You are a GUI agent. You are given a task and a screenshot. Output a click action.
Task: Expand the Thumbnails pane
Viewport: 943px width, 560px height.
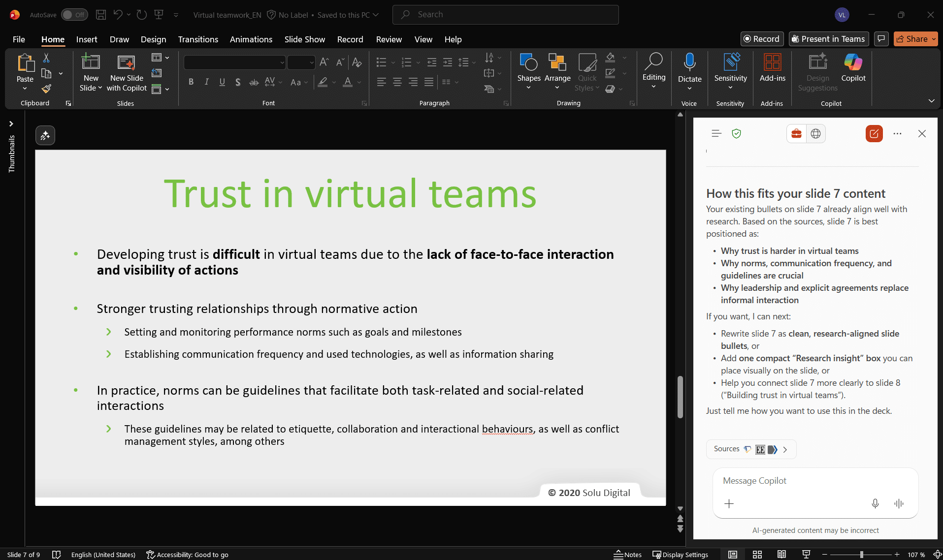click(11, 124)
